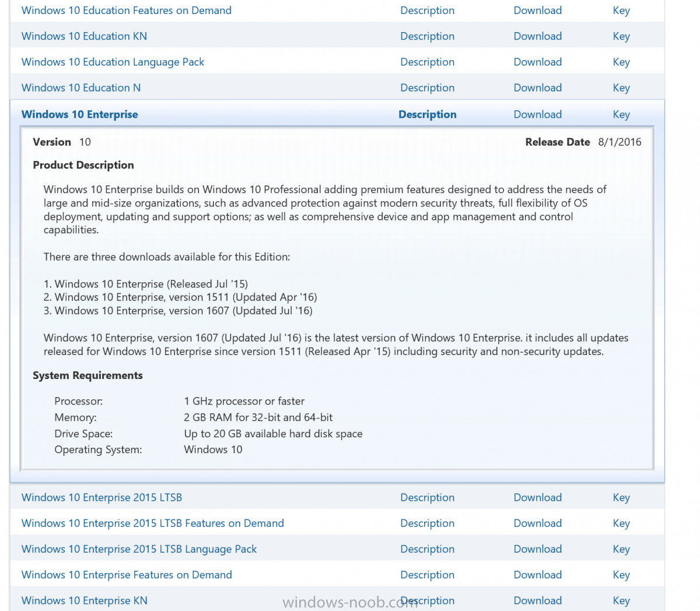Switch to Download tab of Windows 10 Enterprise
This screenshot has height=611, width=700.
pos(538,114)
